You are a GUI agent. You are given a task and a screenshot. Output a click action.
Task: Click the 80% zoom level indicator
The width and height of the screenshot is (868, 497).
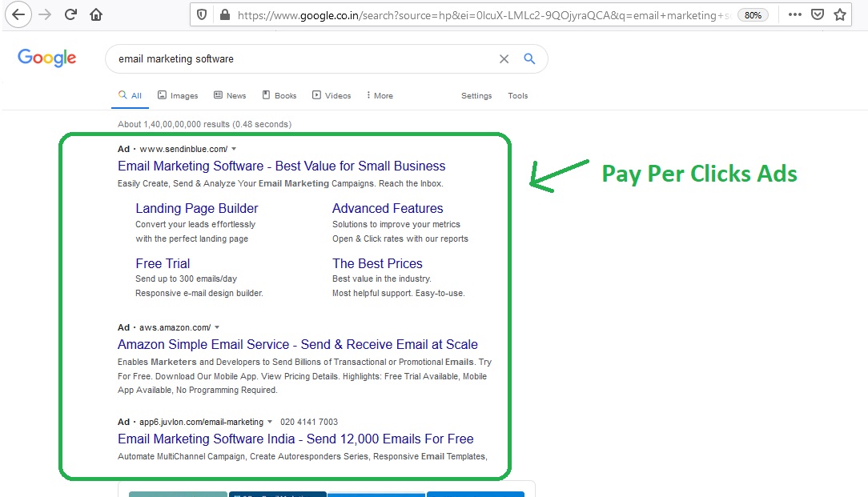tap(752, 14)
